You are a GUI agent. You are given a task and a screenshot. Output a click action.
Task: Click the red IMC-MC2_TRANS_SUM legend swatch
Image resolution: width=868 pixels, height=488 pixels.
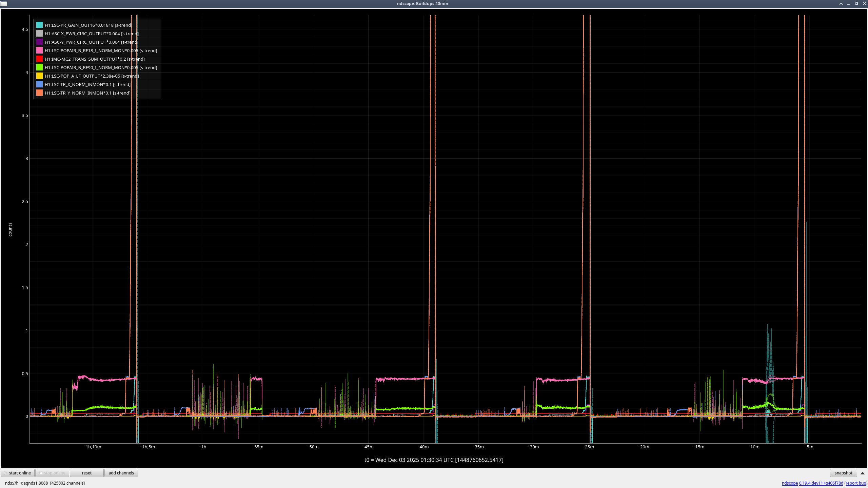[39, 59]
